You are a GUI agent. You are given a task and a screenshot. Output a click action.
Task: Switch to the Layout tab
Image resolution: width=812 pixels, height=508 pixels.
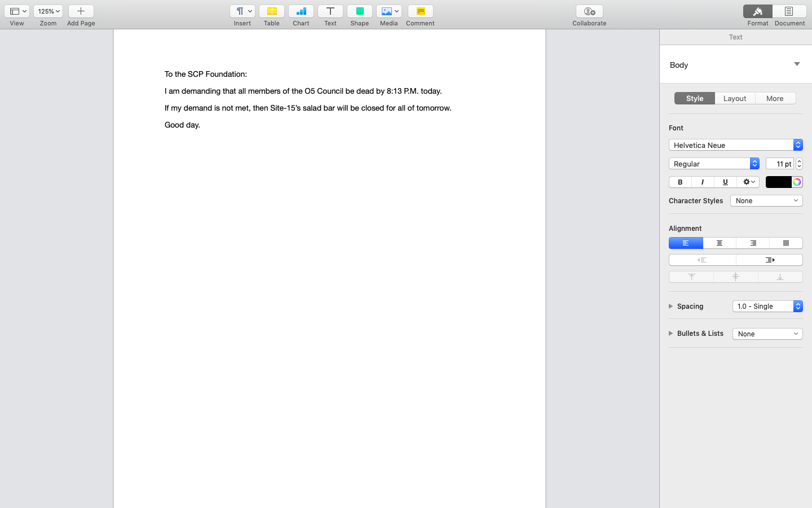(735, 98)
